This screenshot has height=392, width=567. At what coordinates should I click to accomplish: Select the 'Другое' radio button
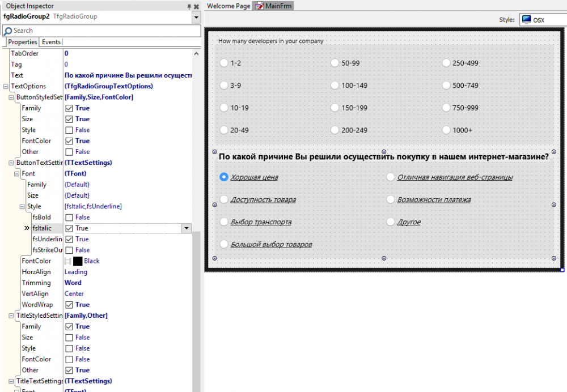390,221
